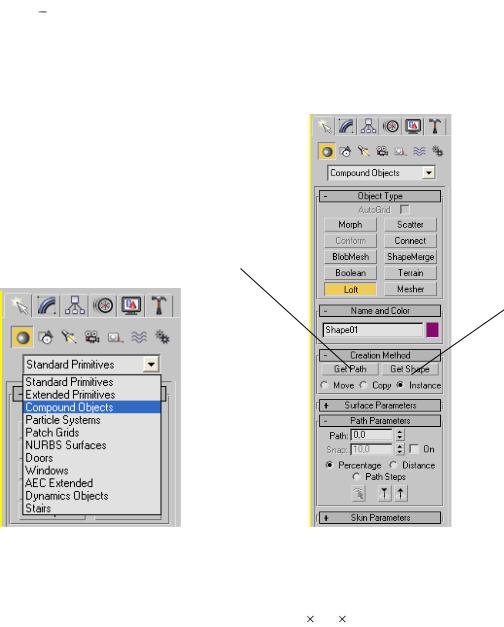Select Systems gears icon in Compound Objects panel
Viewport: 504px width, 627px height.
coord(438,152)
